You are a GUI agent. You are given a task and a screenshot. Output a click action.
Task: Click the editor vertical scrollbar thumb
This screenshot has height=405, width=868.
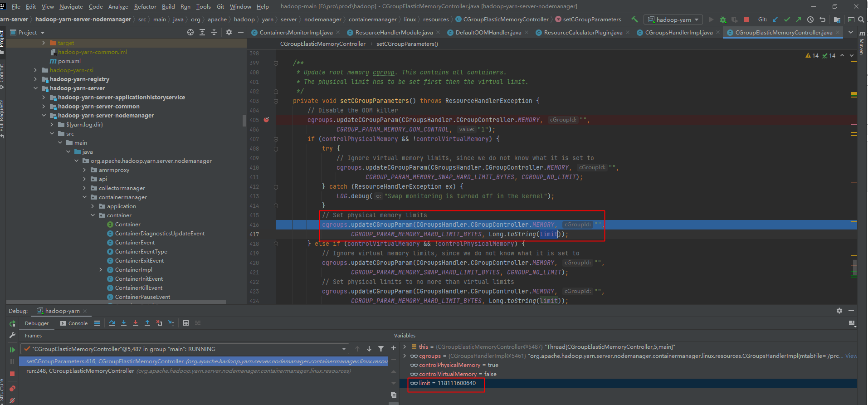pyautogui.click(x=854, y=268)
